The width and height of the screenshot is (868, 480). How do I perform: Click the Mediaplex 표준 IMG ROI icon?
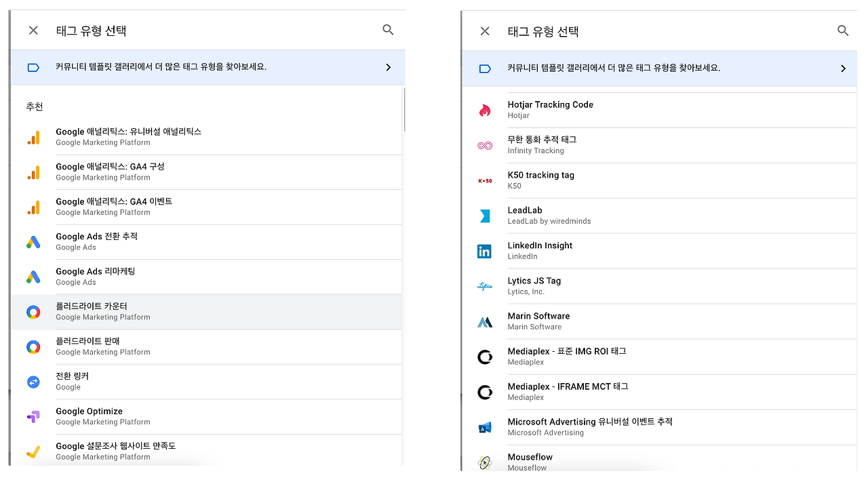485,357
